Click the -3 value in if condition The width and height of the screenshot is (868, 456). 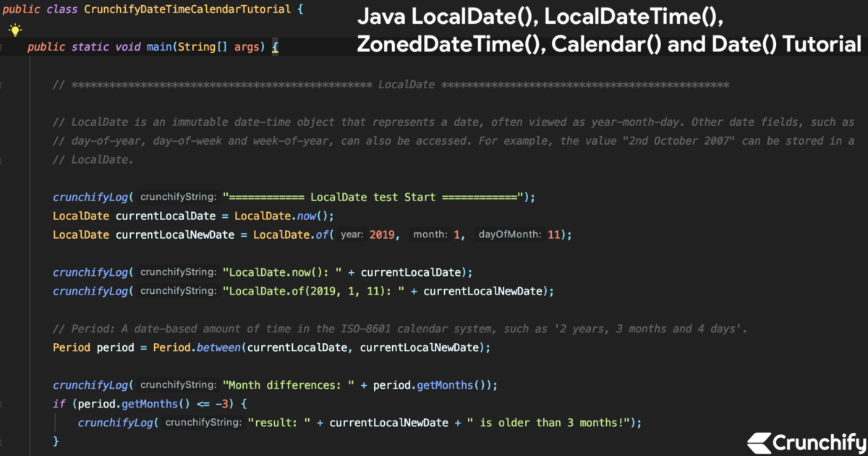click(221, 403)
